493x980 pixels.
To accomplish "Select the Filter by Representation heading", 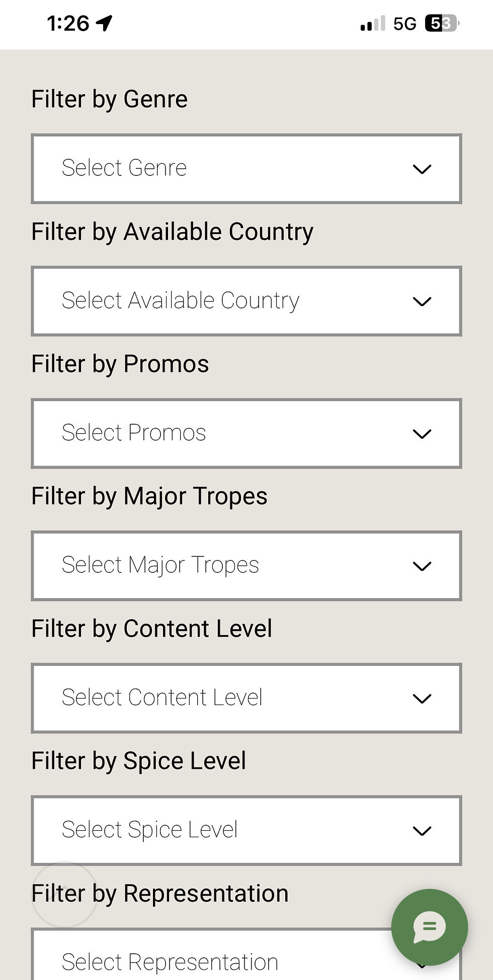I will point(160,894).
